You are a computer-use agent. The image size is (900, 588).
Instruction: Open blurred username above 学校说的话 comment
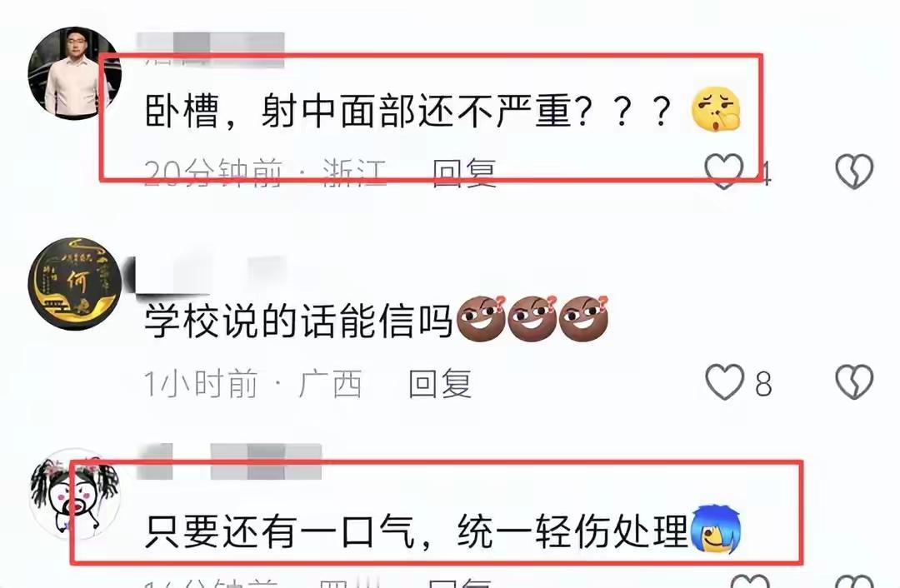pos(210,274)
